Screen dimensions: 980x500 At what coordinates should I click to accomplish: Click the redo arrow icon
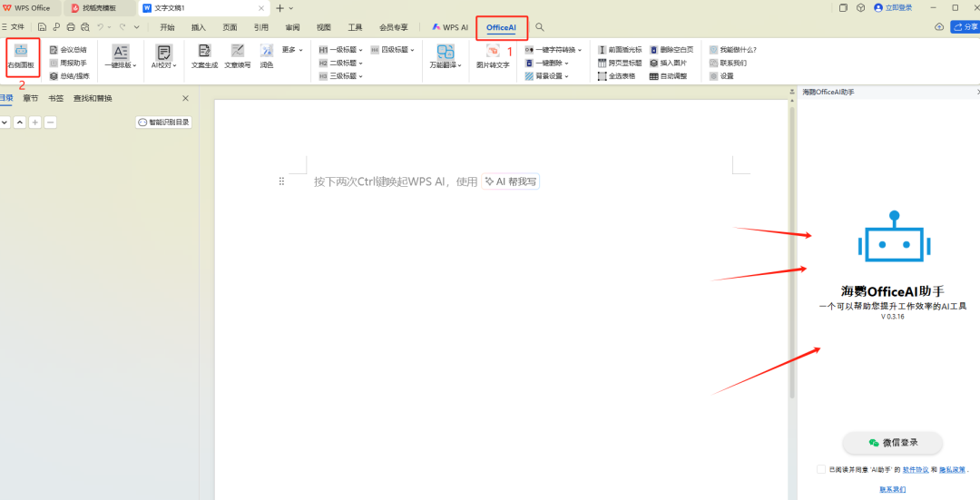122,27
